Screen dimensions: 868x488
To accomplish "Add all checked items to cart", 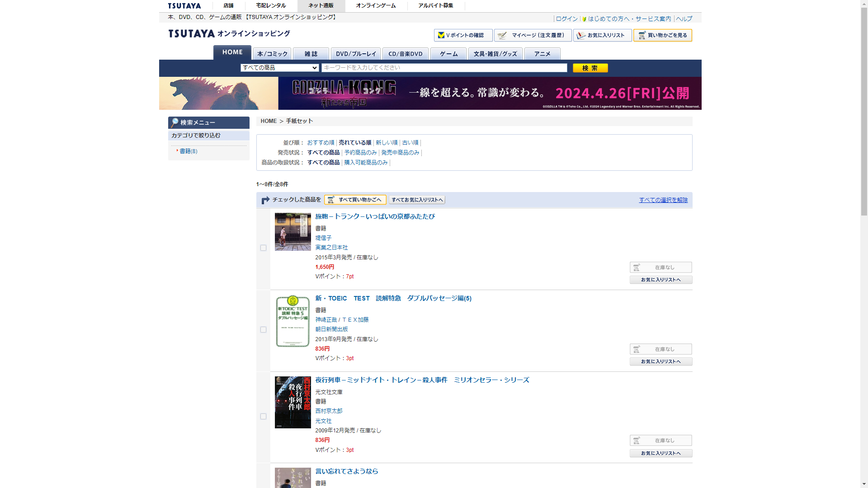I will click(x=355, y=200).
